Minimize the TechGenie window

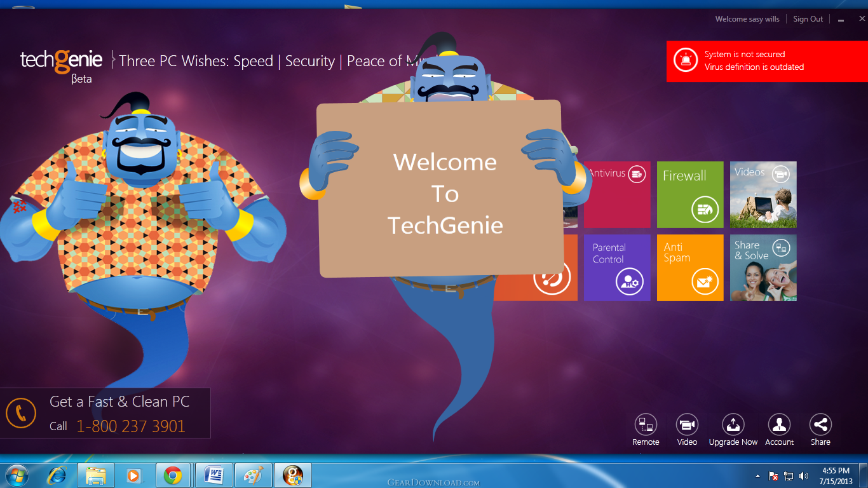(841, 20)
